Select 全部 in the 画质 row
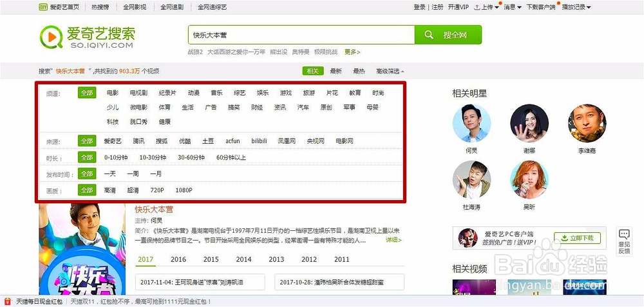Screen dimensions: 644x307 click(87, 190)
